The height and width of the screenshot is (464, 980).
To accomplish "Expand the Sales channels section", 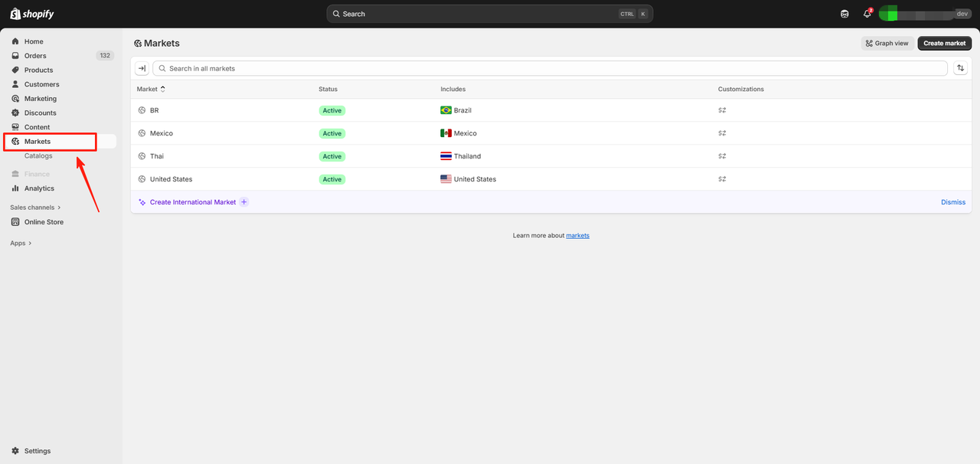I will pyautogui.click(x=35, y=207).
